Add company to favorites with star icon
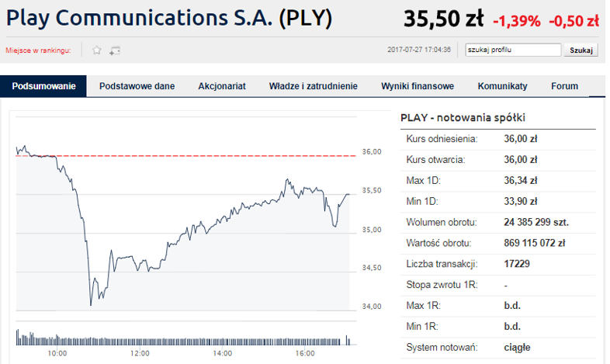 point(97,50)
